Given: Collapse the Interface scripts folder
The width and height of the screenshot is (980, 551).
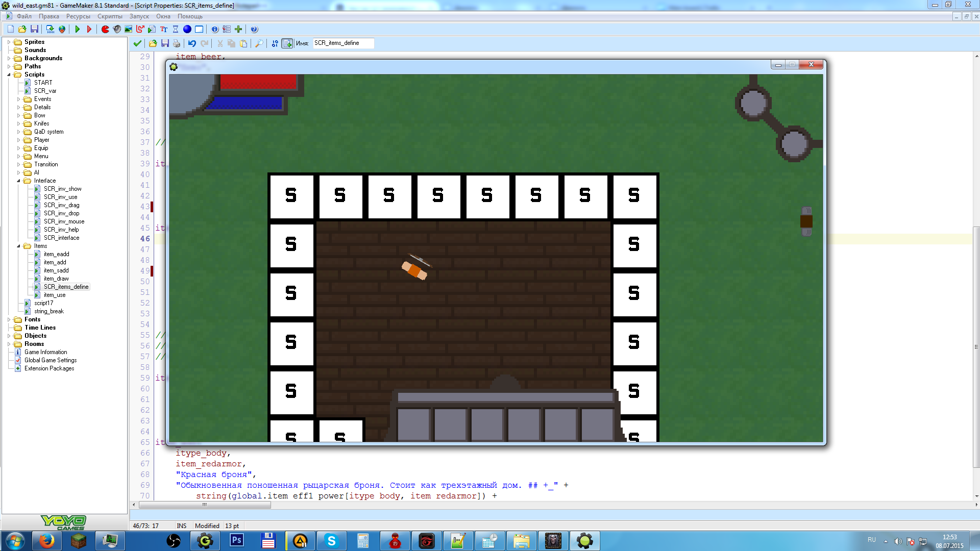Looking at the screenshot, I should pos(18,181).
